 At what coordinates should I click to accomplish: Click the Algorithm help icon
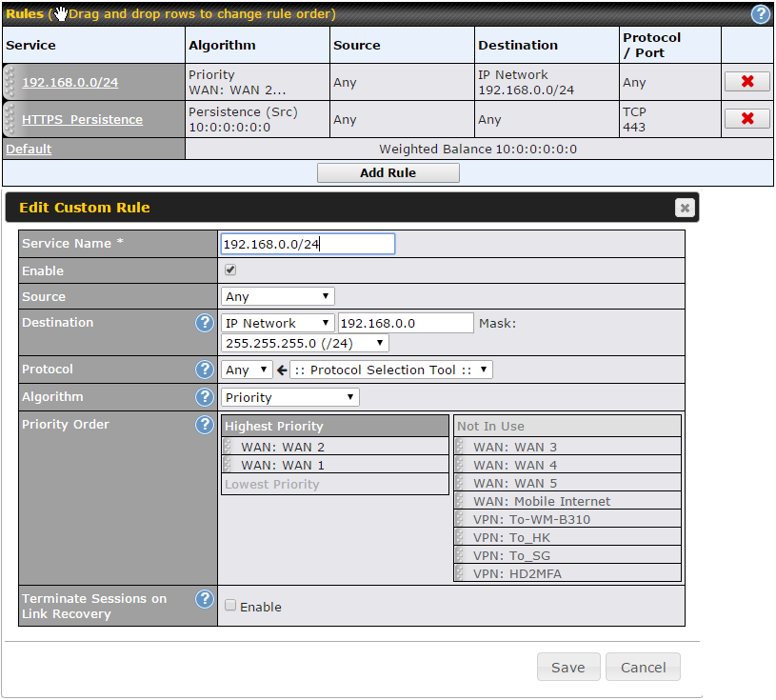tap(205, 397)
